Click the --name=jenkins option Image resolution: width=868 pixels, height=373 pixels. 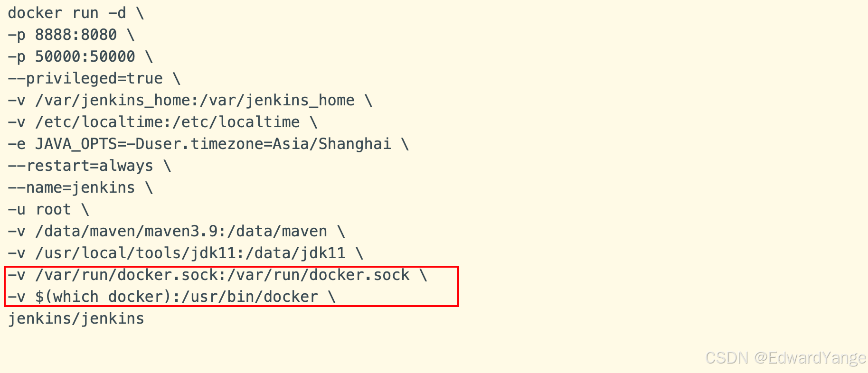click(x=71, y=188)
